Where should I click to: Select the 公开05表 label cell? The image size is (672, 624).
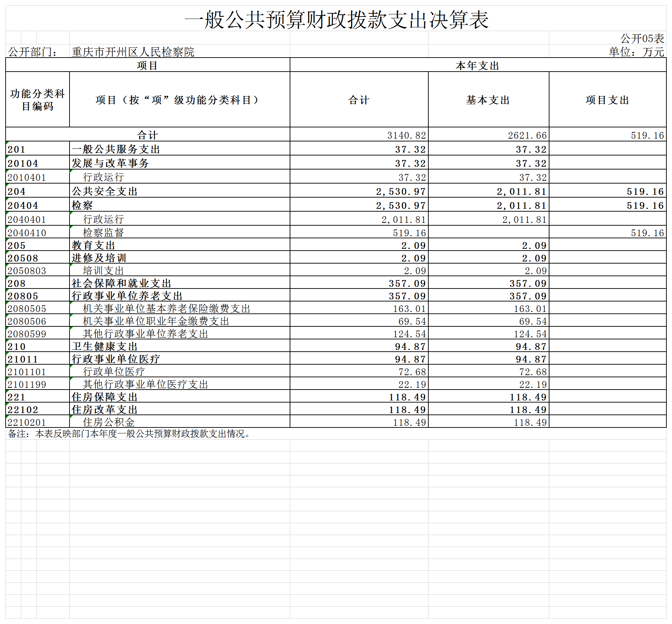click(x=642, y=38)
